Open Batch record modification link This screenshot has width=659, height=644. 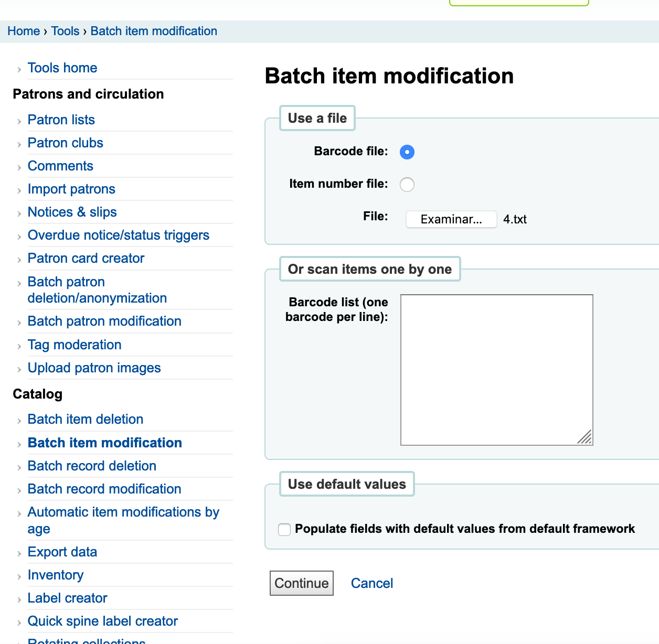[x=104, y=489]
